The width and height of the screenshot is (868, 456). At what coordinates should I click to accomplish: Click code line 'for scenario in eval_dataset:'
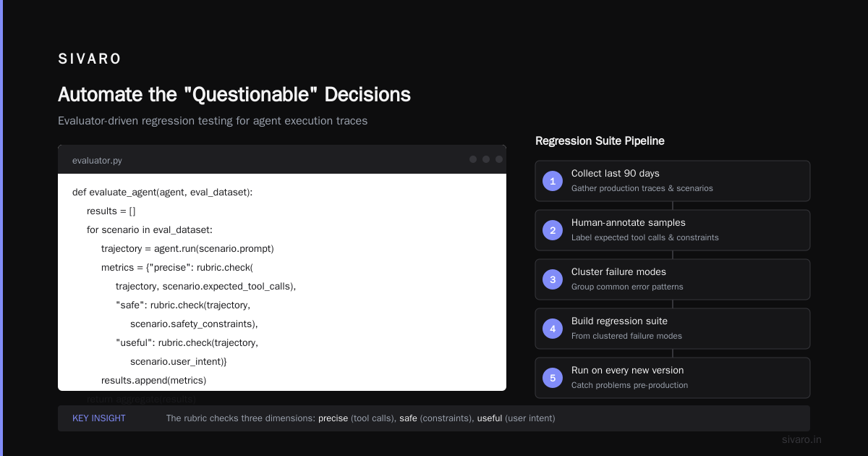(150, 230)
